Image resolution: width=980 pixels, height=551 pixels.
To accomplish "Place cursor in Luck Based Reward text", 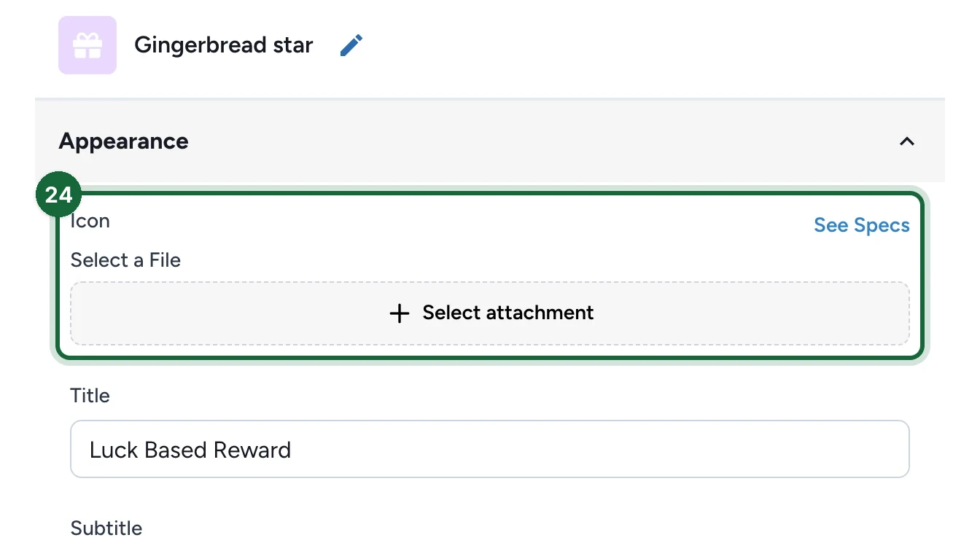I will [x=190, y=450].
